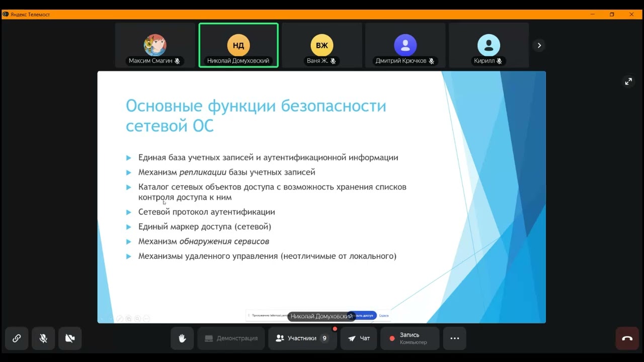This screenshot has width=644, height=362.
Task: Click the zoom magnifier icon on slide
Action: point(138,318)
